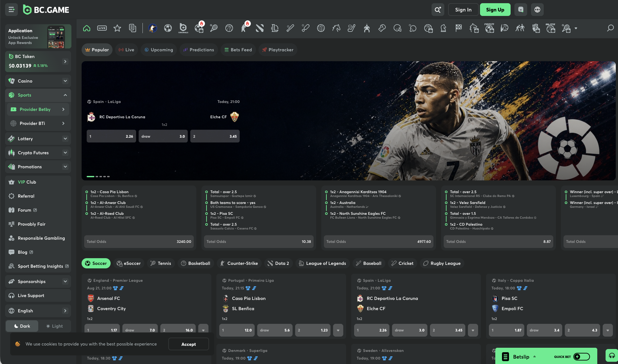The height and width of the screenshot is (364, 618).
Task: Open the hamburger menu icon
Action: click(x=11, y=10)
